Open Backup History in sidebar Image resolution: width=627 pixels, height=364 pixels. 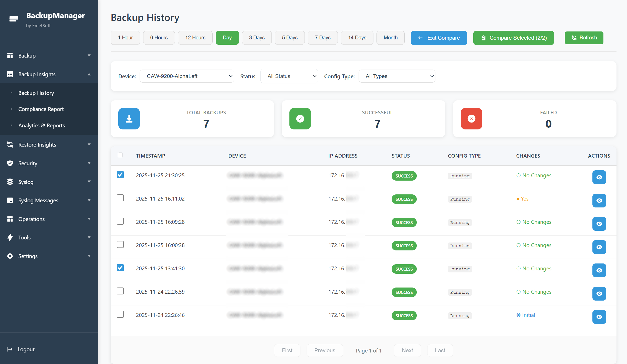tap(36, 93)
